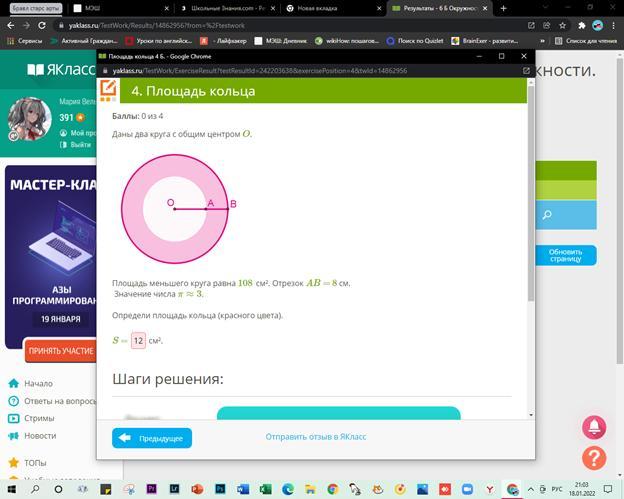Open Ответы на вопросы in sidebar
The image size is (624, 499).
pos(53,401)
